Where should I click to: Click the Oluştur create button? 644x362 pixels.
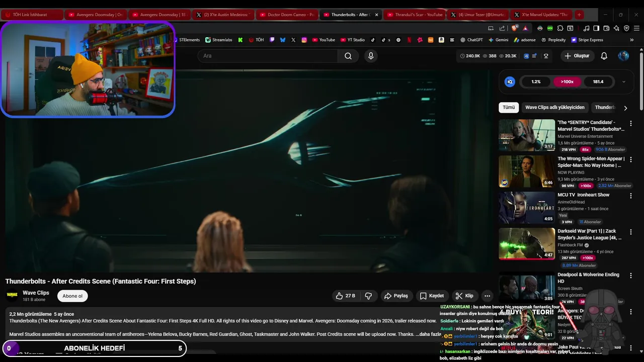coord(577,56)
